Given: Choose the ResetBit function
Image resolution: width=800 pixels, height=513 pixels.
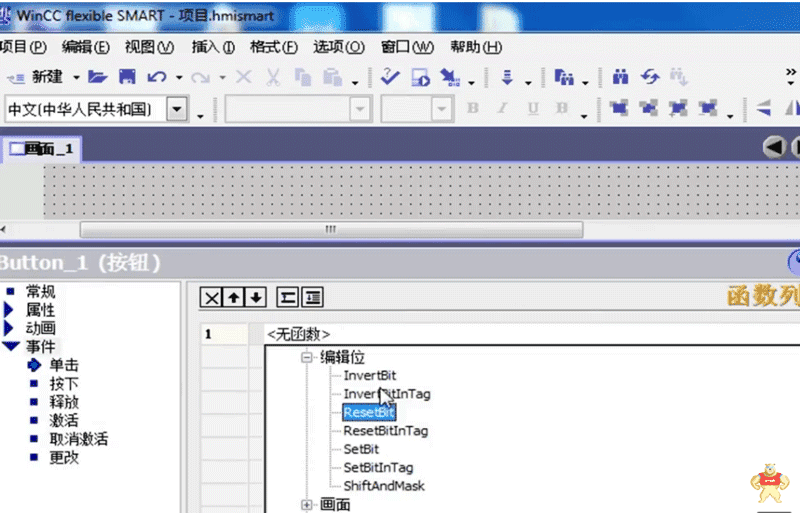Looking at the screenshot, I should click(369, 412).
